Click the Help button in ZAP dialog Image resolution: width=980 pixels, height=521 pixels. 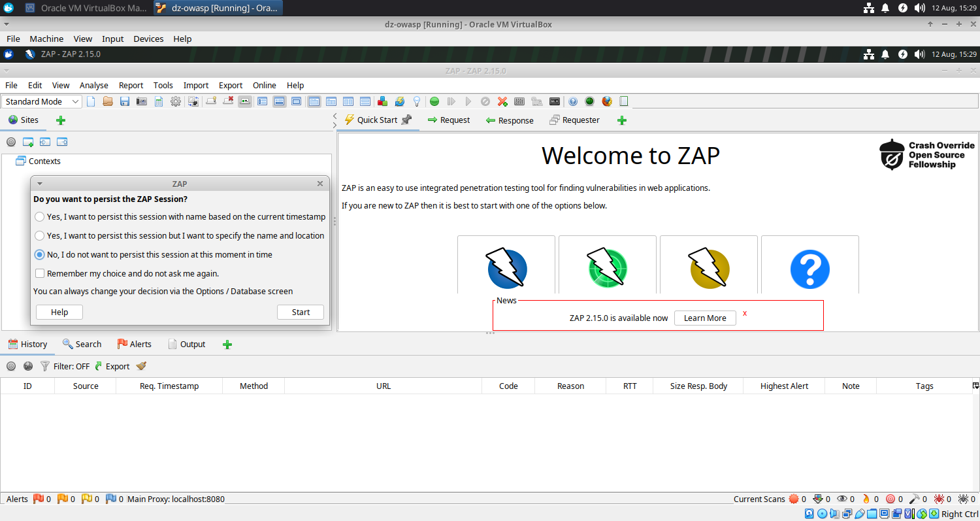tap(59, 312)
